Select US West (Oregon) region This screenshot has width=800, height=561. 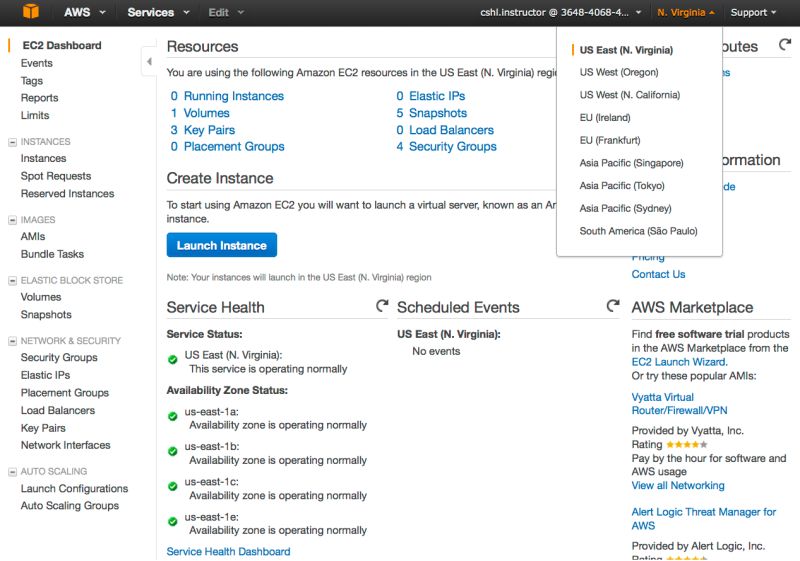pyautogui.click(x=619, y=72)
